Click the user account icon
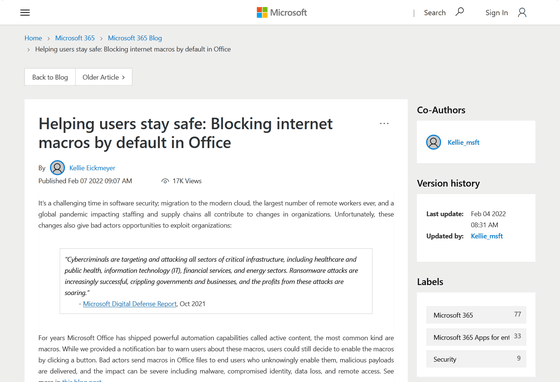This screenshot has height=382, width=560. click(x=522, y=12)
